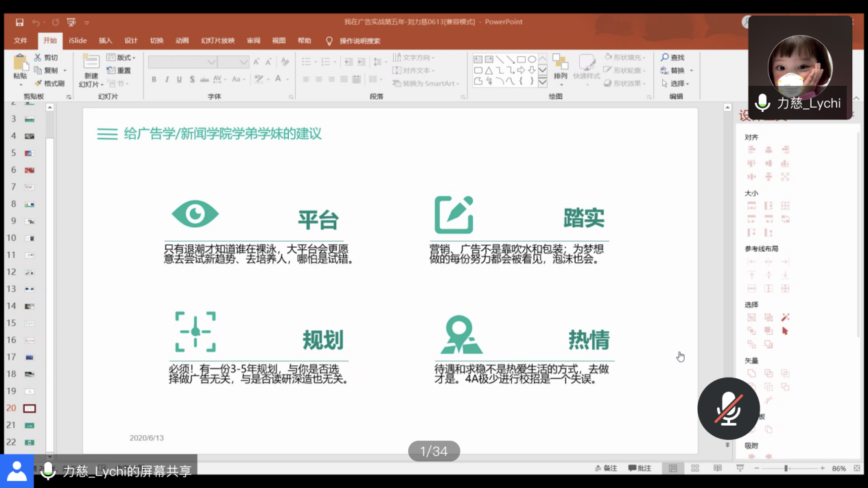Open the Layout (版式) dropdown

point(121,58)
